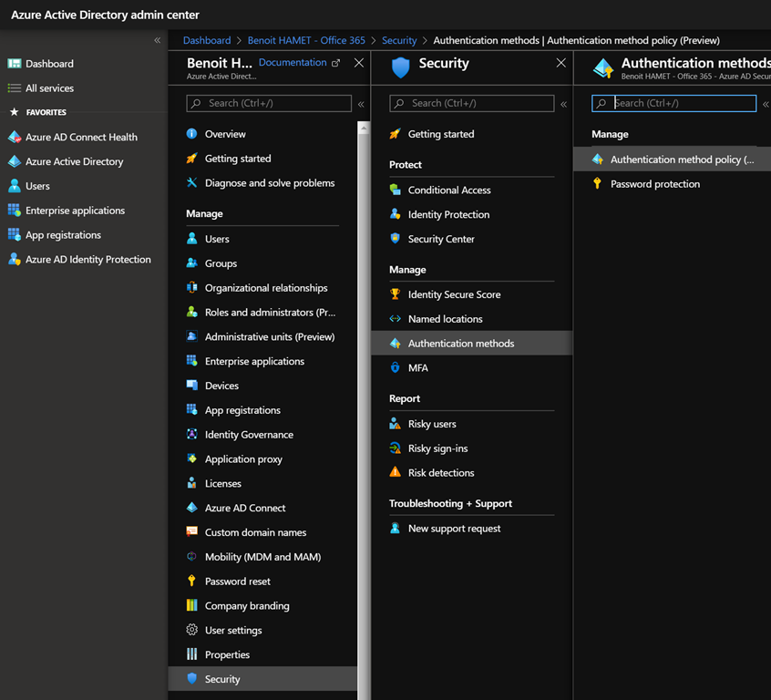This screenshot has width=771, height=700.
Task: Click the Security breadcrumb link
Action: (399, 40)
